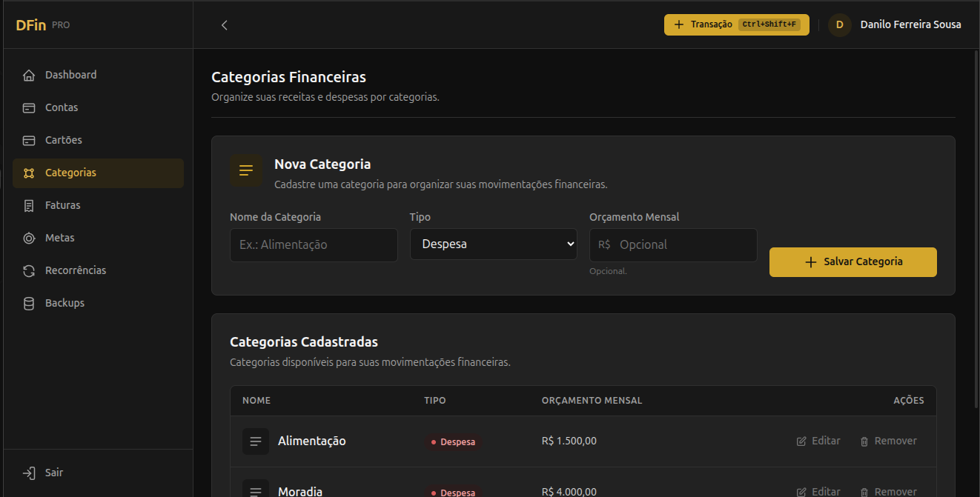This screenshot has height=497, width=980.
Task: Click the R$ 1.500,00 budget value
Action: point(569,441)
